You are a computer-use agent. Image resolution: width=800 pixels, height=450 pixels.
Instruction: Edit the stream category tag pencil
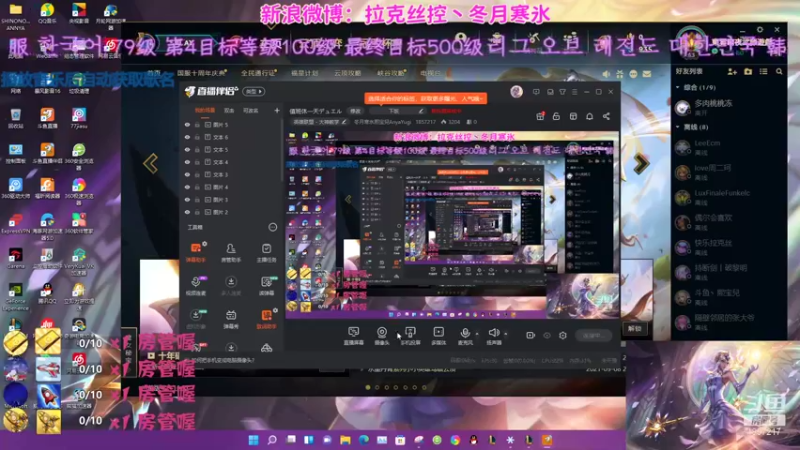point(344,122)
